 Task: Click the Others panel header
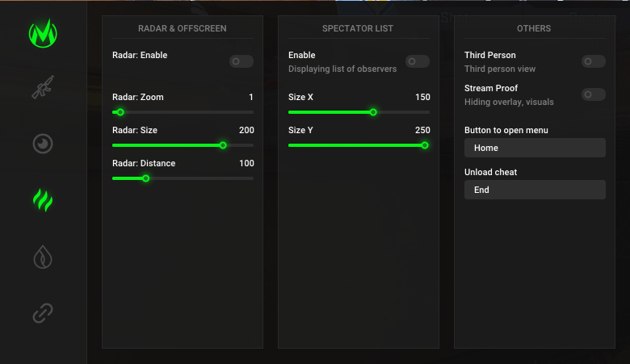coord(534,28)
